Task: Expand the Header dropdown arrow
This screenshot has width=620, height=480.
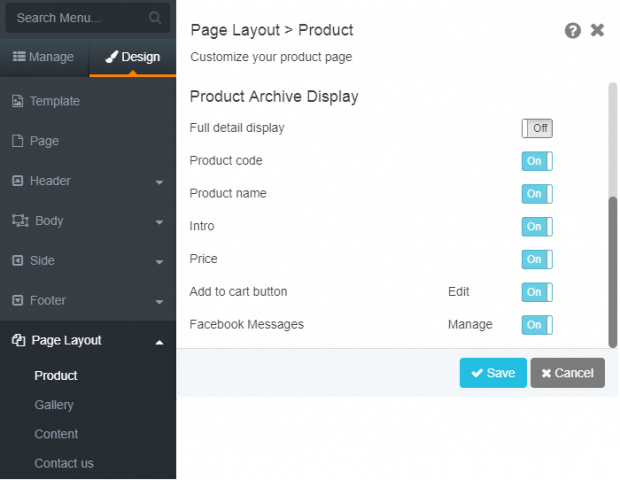Action: point(159,182)
